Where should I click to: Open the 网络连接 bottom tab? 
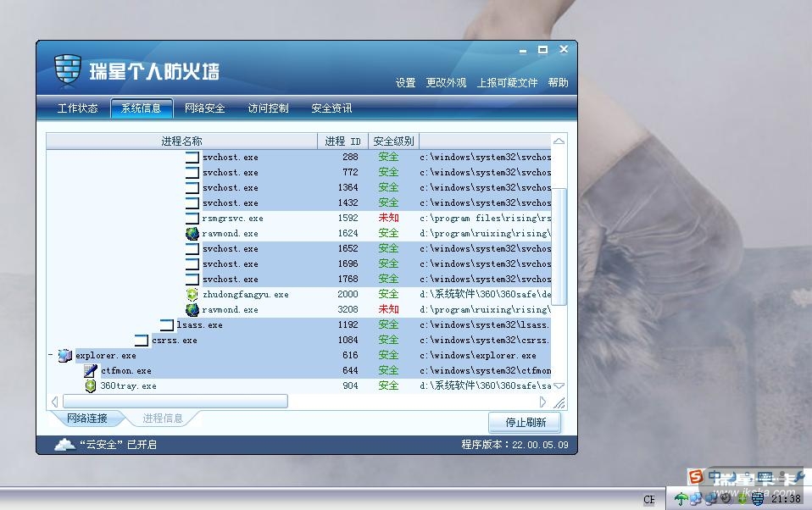click(x=87, y=419)
